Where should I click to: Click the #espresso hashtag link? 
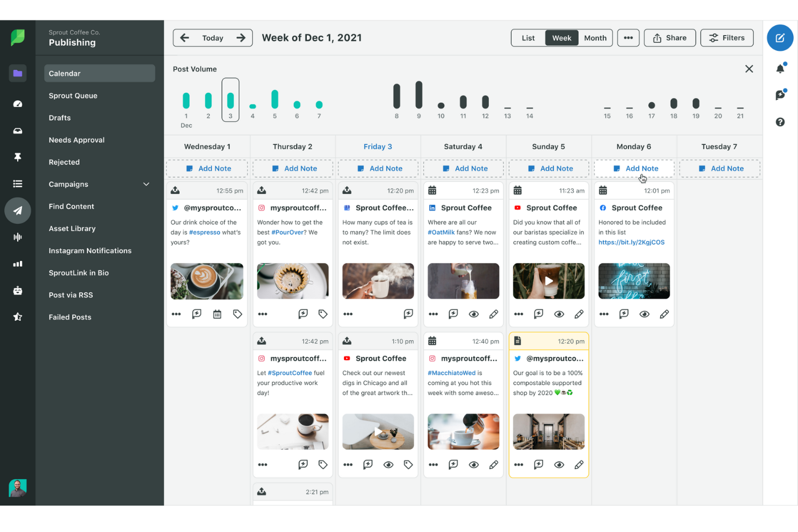click(204, 232)
